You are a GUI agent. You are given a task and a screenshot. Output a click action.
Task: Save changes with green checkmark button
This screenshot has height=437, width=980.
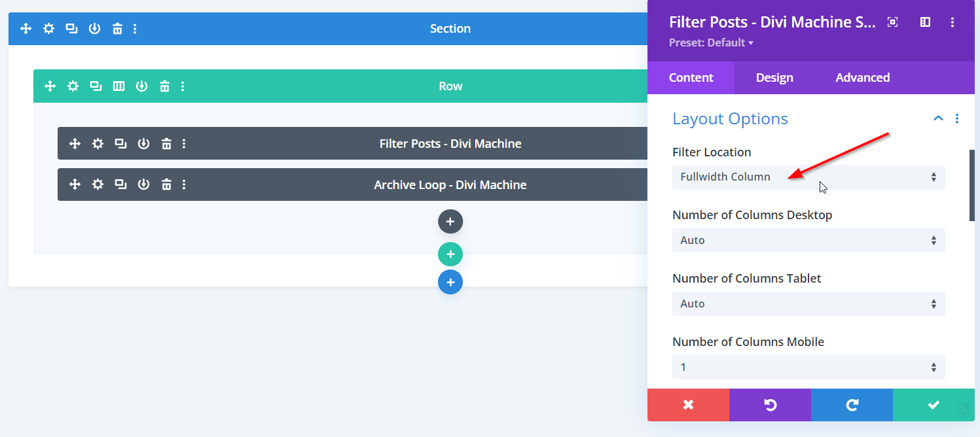[x=933, y=405]
